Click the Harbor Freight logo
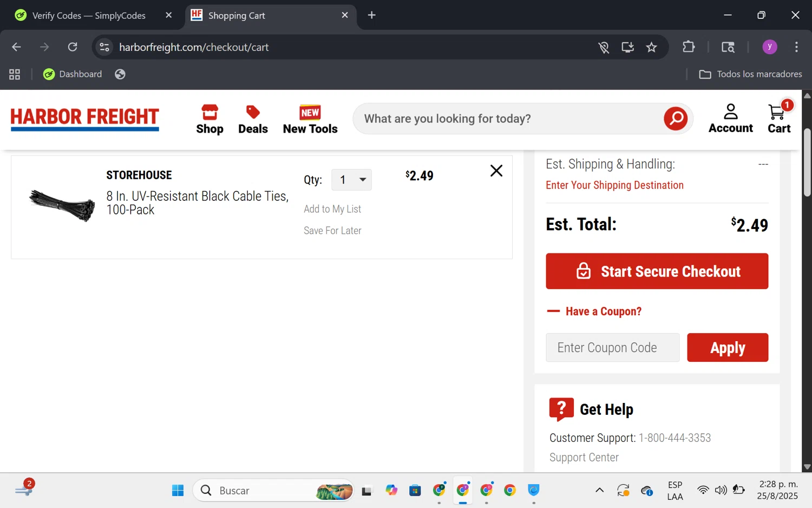Image resolution: width=812 pixels, height=508 pixels. coord(85,119)
